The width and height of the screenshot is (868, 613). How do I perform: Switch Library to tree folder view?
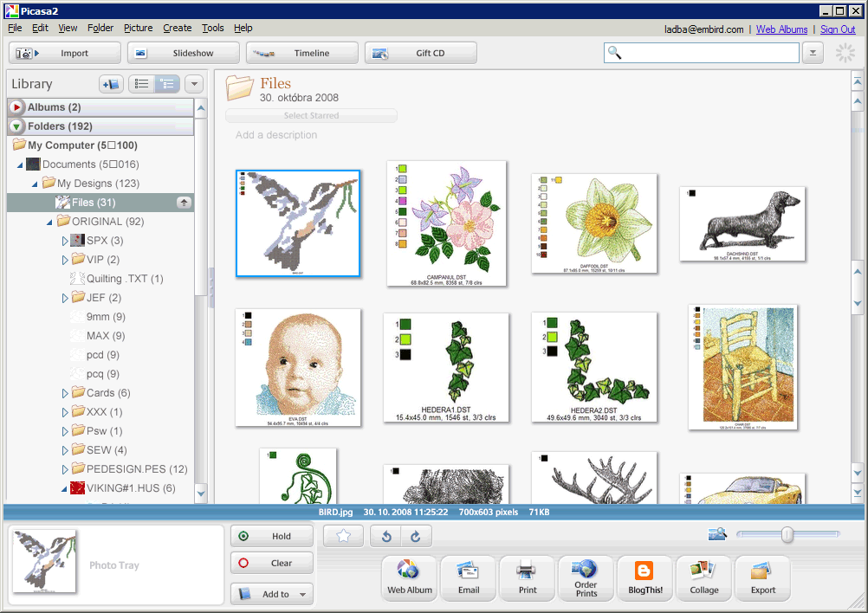tap(167, 84)
